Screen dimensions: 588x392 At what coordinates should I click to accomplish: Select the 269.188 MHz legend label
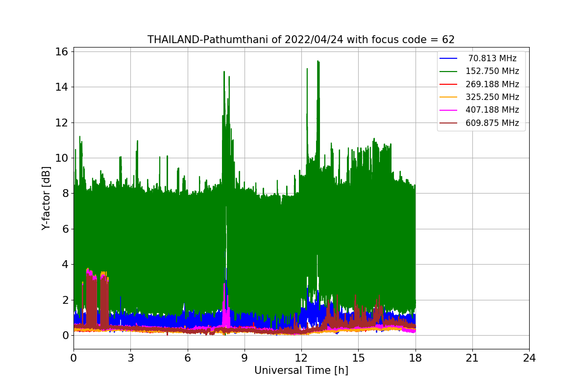point(492,84)
